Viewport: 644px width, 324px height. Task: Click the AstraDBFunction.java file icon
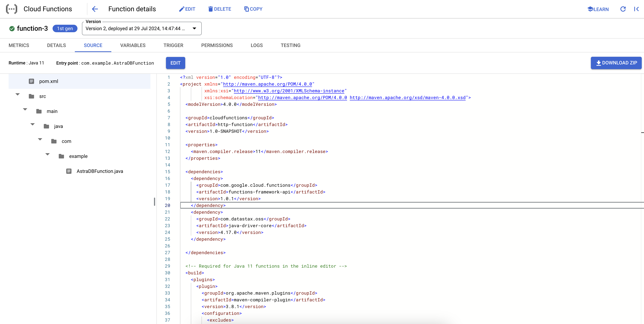point(69,171)
